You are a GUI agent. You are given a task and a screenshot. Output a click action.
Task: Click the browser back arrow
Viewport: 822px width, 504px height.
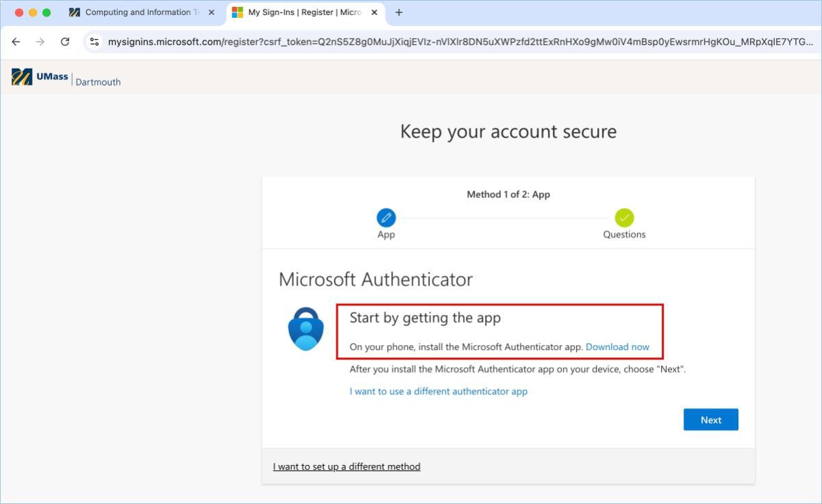[x=16, y=42]
